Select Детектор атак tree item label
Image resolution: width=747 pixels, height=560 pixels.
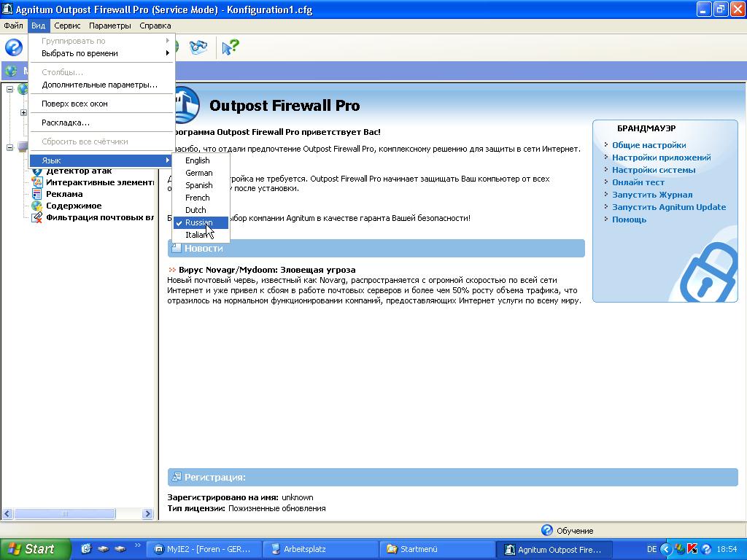click(x=79, y=171)
